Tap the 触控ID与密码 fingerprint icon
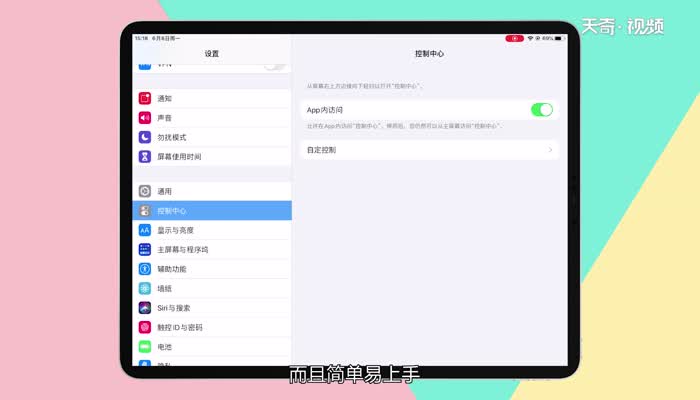The image size is (700, 400). click(x=145, y=327)
